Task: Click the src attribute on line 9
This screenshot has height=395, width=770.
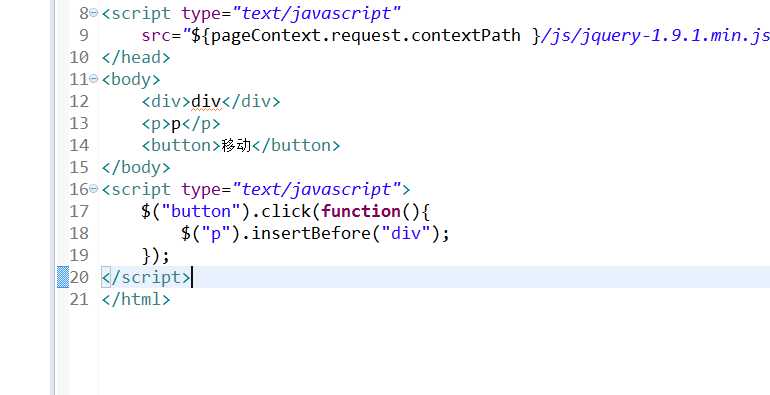Action: [x=156, y=35]
